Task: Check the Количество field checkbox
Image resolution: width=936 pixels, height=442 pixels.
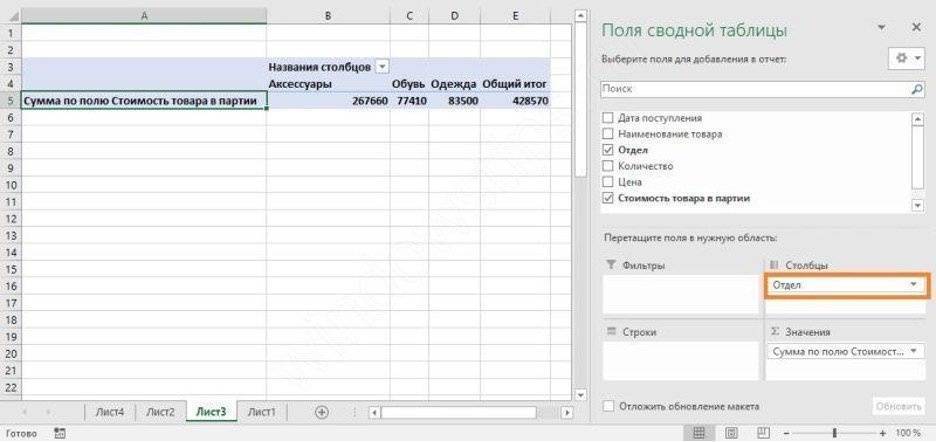Action: click(608, 166)
